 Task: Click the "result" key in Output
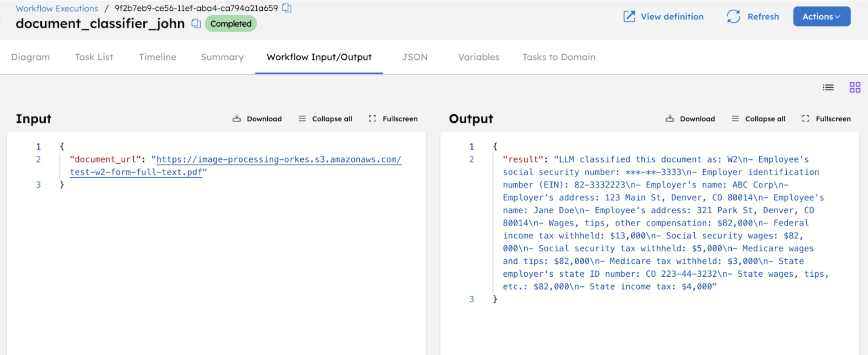pyautogui.click(x=523, y=159)
